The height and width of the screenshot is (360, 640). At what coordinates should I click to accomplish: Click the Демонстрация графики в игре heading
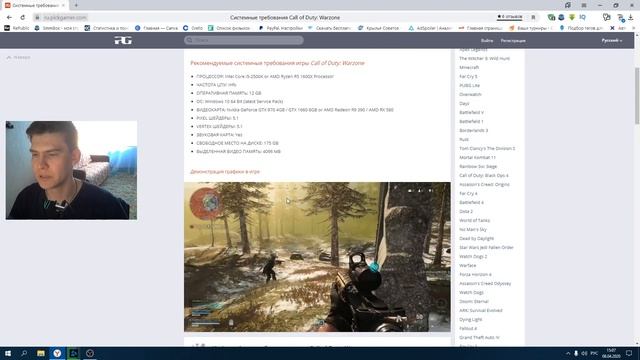tap(225, 171)
